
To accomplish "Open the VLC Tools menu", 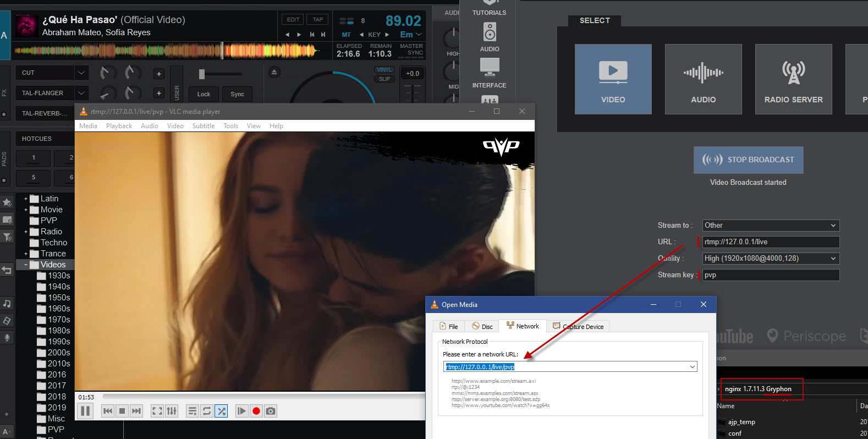I will [x=230, y=126].
